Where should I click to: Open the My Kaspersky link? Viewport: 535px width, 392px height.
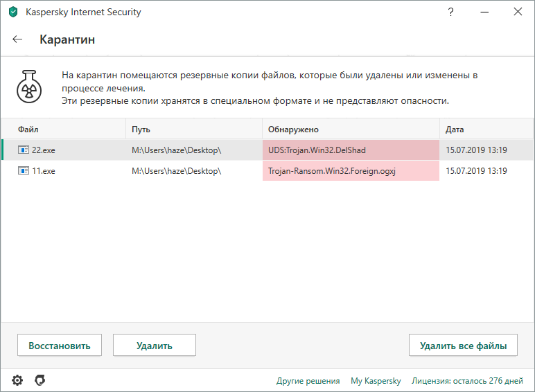tap(376, 381)
